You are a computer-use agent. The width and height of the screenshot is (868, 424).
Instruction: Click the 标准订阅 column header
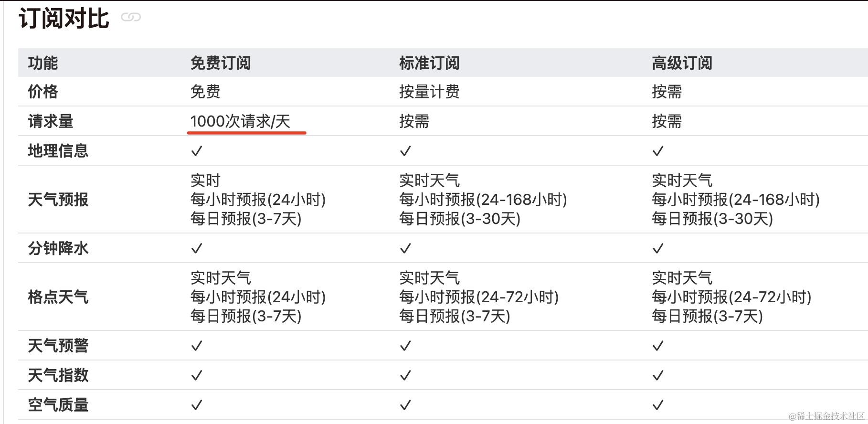429,63
